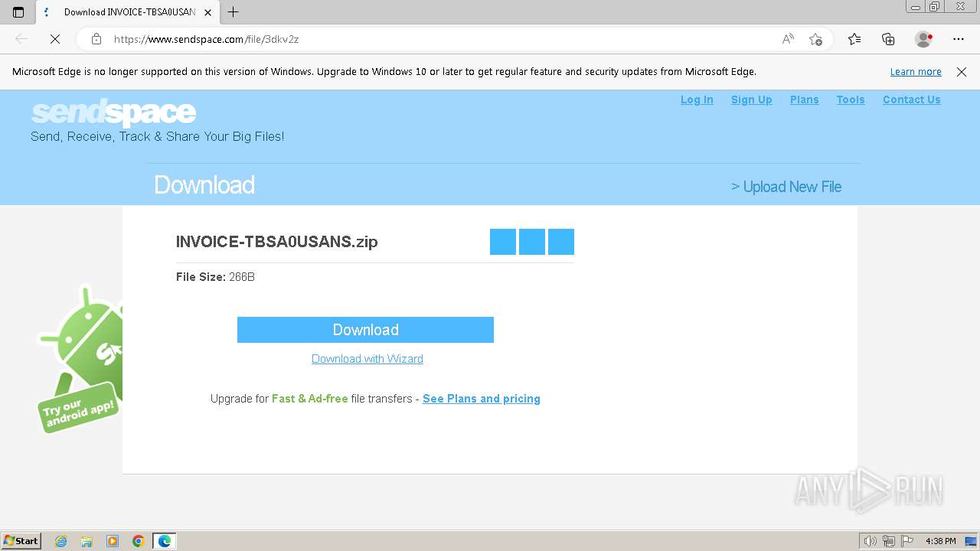Click the first blue share square
Viewport: 980px width, 551px height.
tap(503, 242)
